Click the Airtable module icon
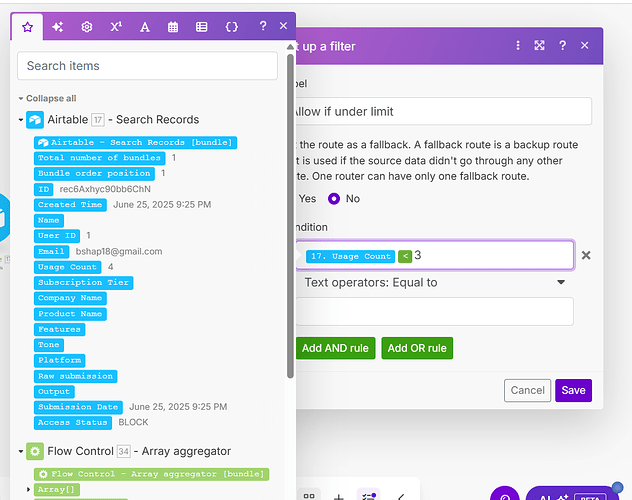The height and width of the screenshot is (500, 632). pos(35,120)
